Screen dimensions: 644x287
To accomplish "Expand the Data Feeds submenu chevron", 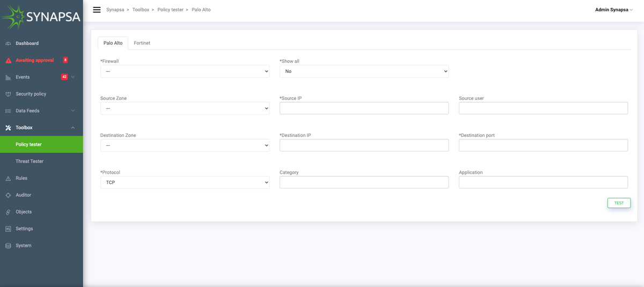I will pyautogui.click(x=73, y=111).
